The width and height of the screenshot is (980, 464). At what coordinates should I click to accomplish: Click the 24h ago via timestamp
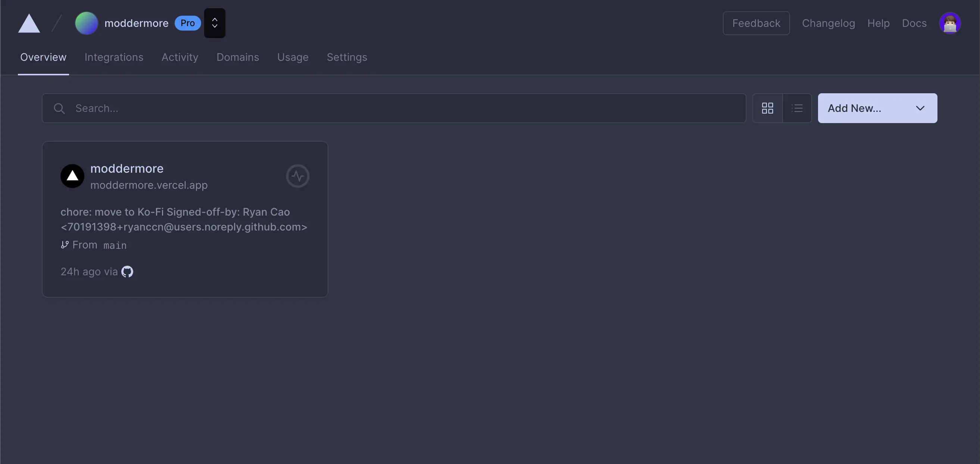(89, 272)
